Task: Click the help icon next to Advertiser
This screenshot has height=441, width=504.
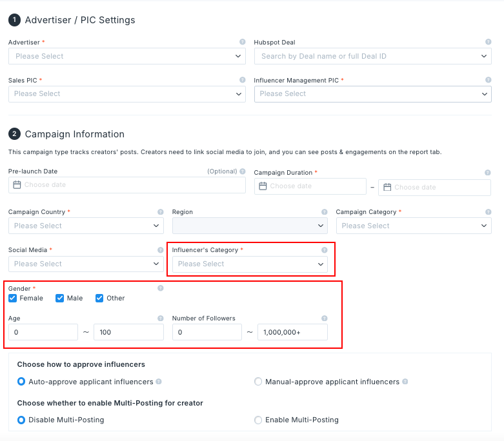Action: 242,42
